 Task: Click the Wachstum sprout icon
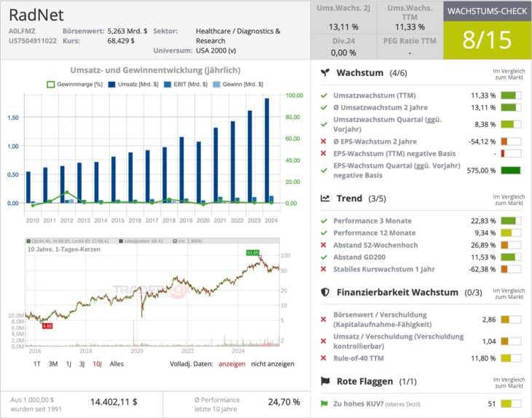[x=325, y=73]
